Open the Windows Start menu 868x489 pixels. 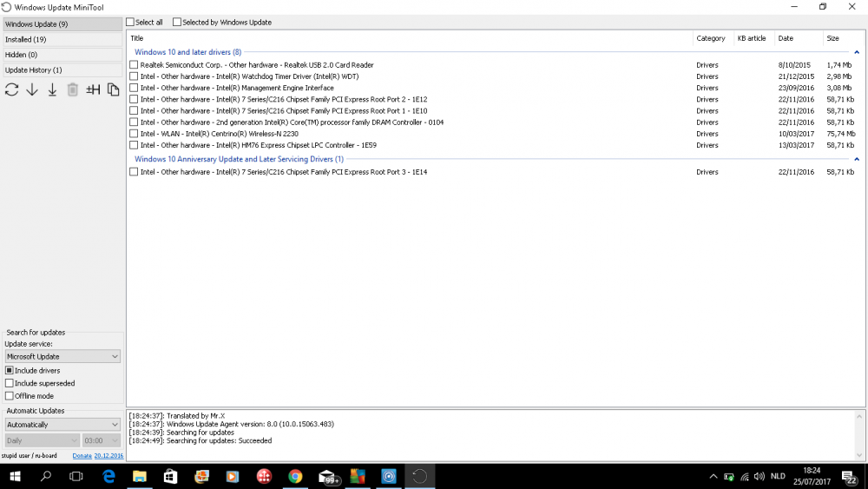15,476
